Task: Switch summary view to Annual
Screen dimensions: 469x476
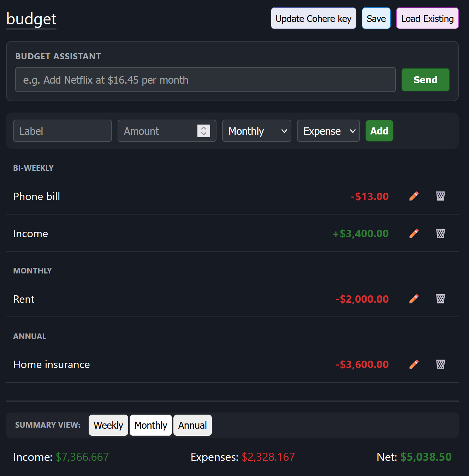Action: [x=192, y=425]
